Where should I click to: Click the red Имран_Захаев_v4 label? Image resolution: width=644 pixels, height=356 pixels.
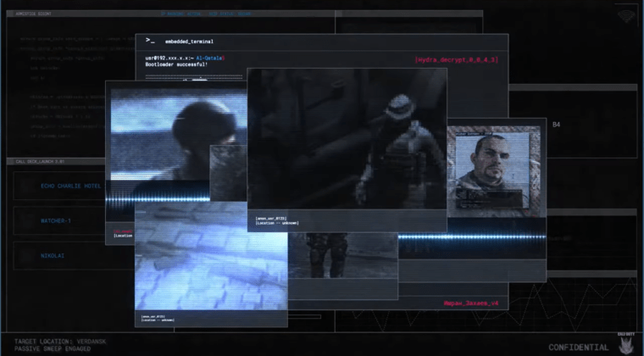click(471, 303)
